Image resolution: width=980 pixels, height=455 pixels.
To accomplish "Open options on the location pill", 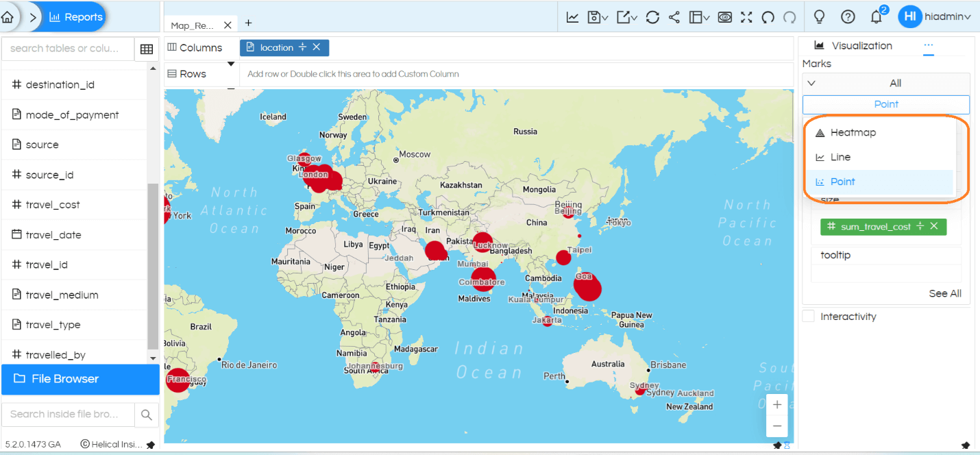I will (302, 47).
